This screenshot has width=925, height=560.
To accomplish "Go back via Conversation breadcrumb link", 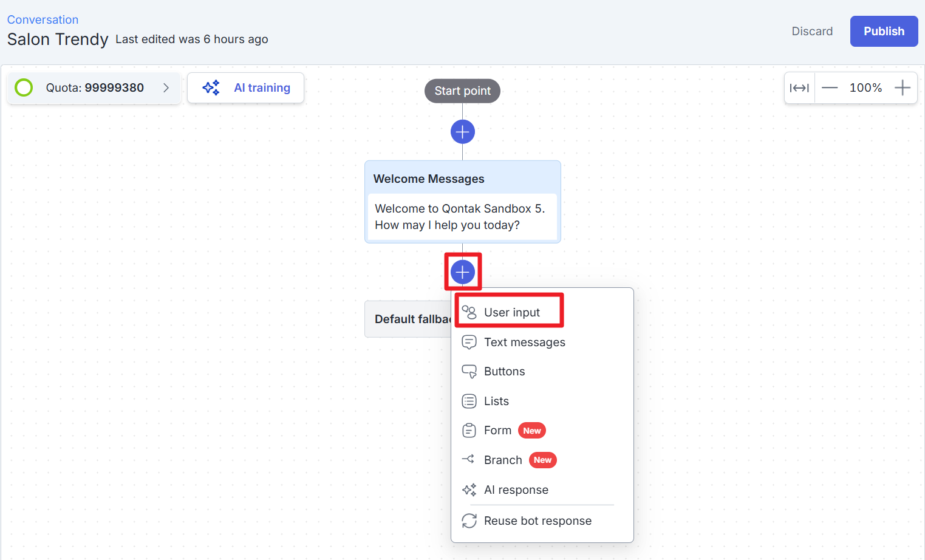I will coord(43,19).
